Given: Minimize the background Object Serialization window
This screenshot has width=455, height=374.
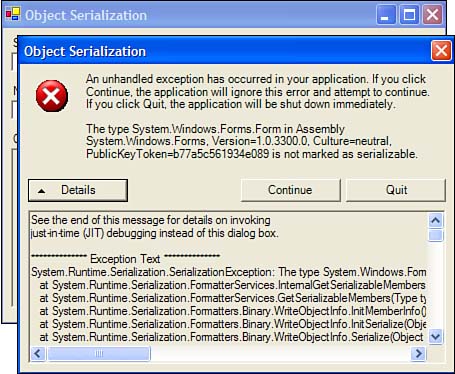Looking at the screenshot, I should [386, 15].
